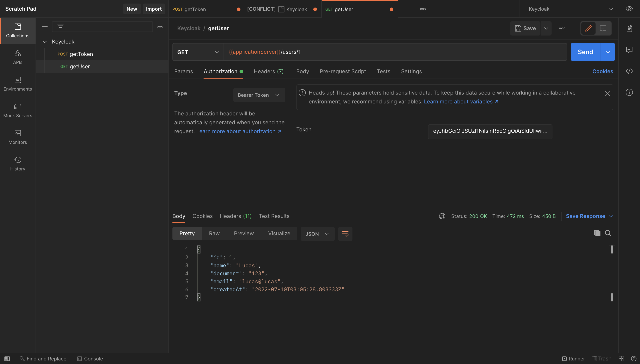Open the Test Results response tab
The height and width of the screenshot is (364, 640).
click(x=274, y=216)
